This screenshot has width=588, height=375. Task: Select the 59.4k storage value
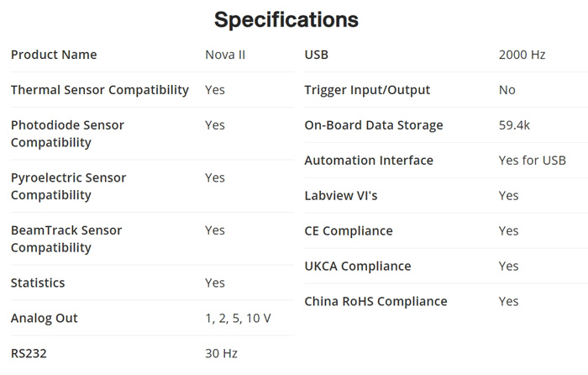(x=514, y=125)
